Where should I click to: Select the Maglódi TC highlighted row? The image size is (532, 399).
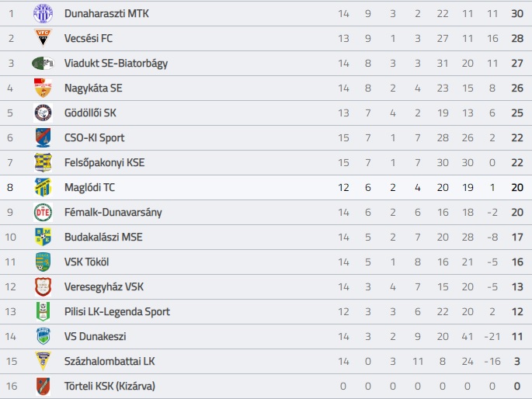(x=266, y=187)
